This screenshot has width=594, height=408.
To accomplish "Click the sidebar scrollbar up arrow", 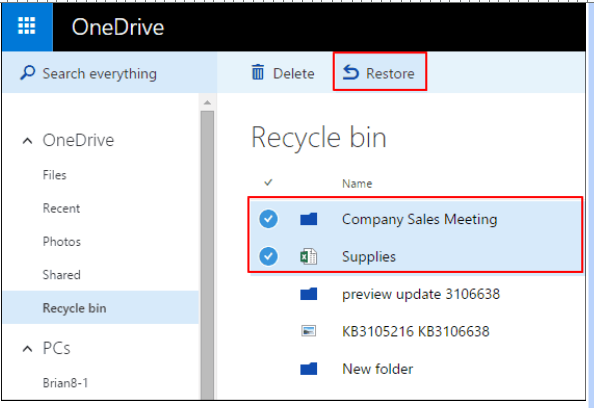I will tap(207, 103).
